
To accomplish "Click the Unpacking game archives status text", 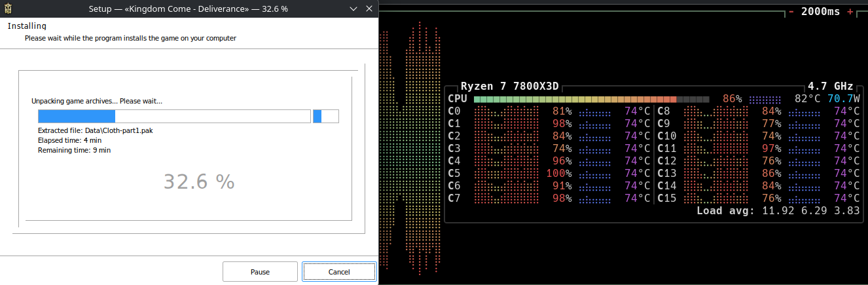I will click(x=97, y=101).
